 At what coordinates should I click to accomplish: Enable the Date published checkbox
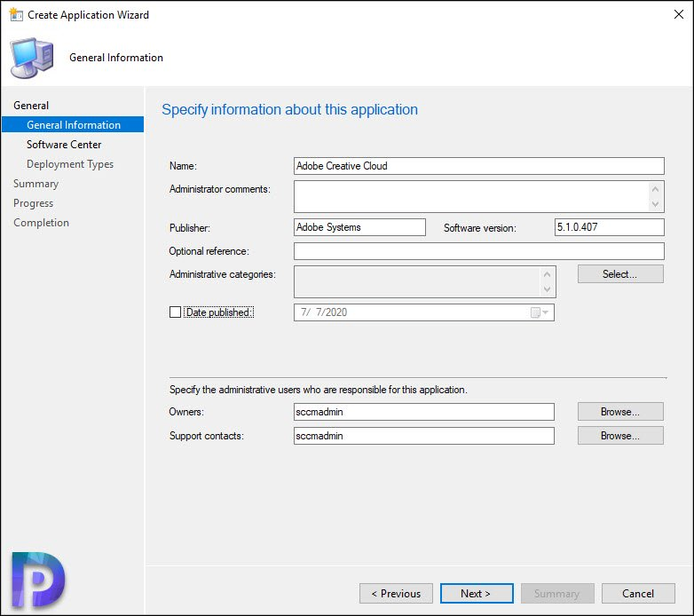tap(175, 312)
